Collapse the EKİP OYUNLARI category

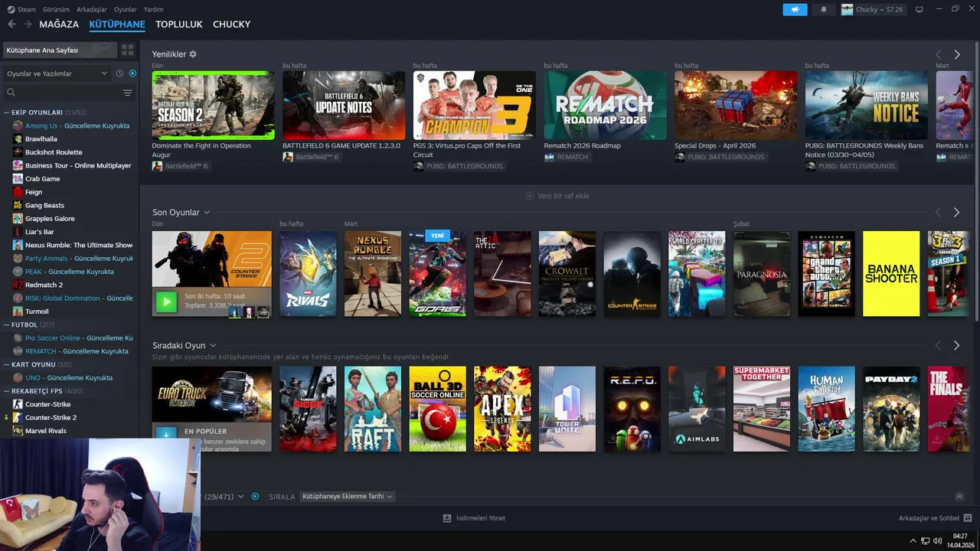click(x=6, y=112)
